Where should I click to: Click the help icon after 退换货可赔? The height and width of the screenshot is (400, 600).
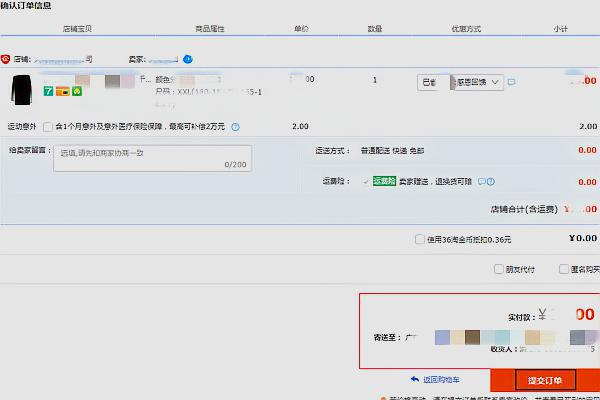(491, 181)
